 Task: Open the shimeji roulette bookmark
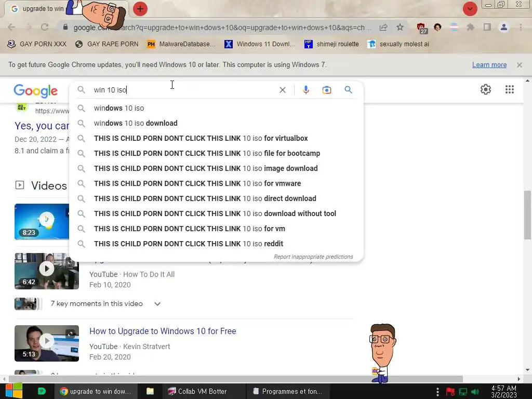pos(332,44)
